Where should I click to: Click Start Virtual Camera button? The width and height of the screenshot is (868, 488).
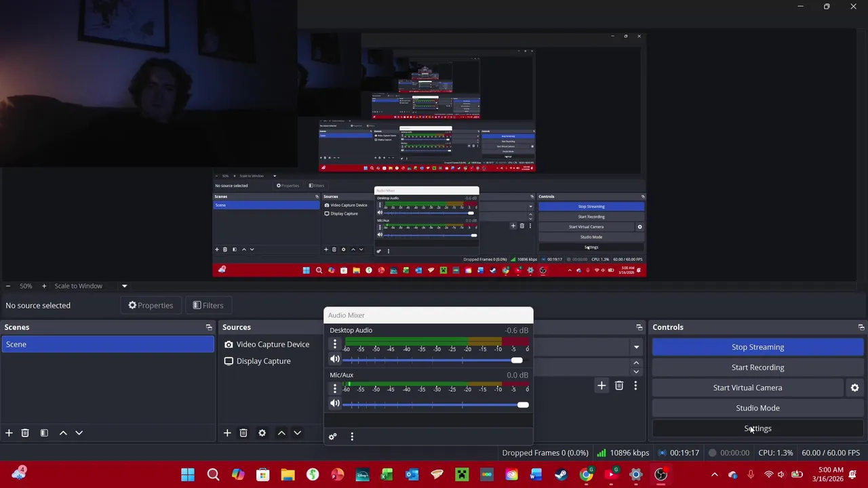tap(747, 388)
